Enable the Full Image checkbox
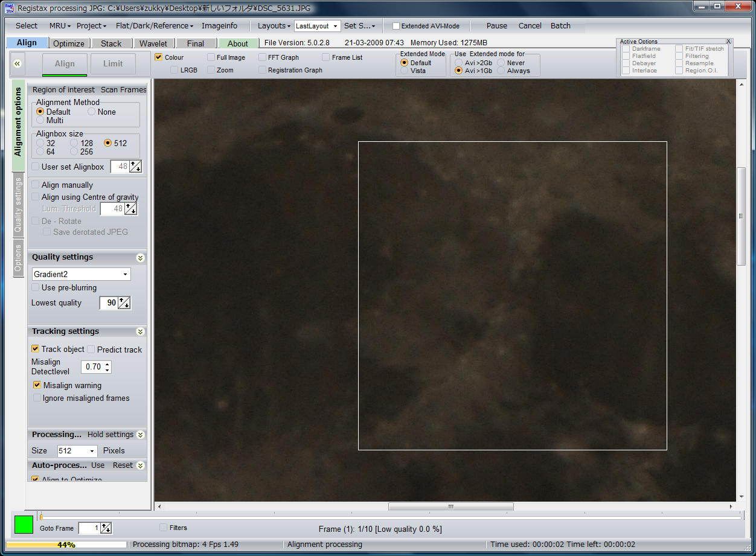756x556 pixels. coord(211,57)
